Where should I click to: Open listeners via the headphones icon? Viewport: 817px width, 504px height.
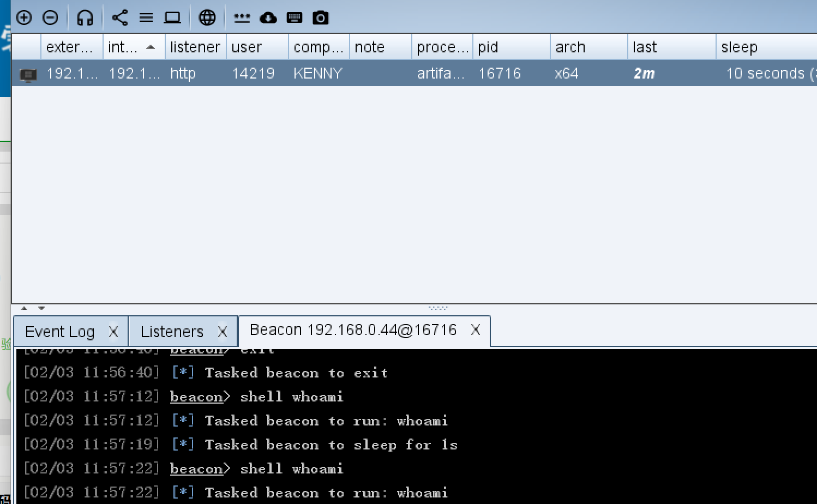click(85, 17)
